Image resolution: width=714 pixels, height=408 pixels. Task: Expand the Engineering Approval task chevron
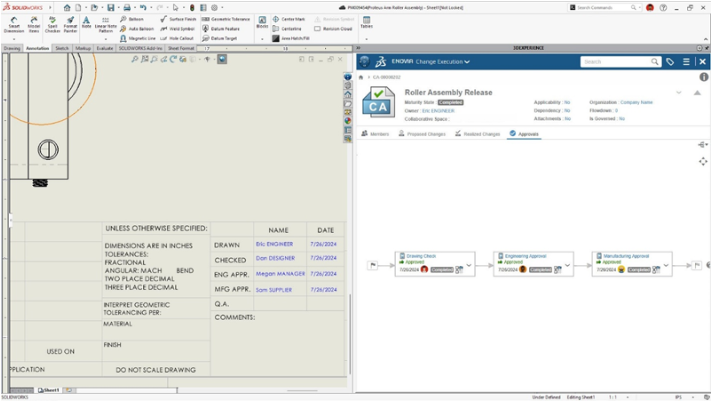coord(568,265)
